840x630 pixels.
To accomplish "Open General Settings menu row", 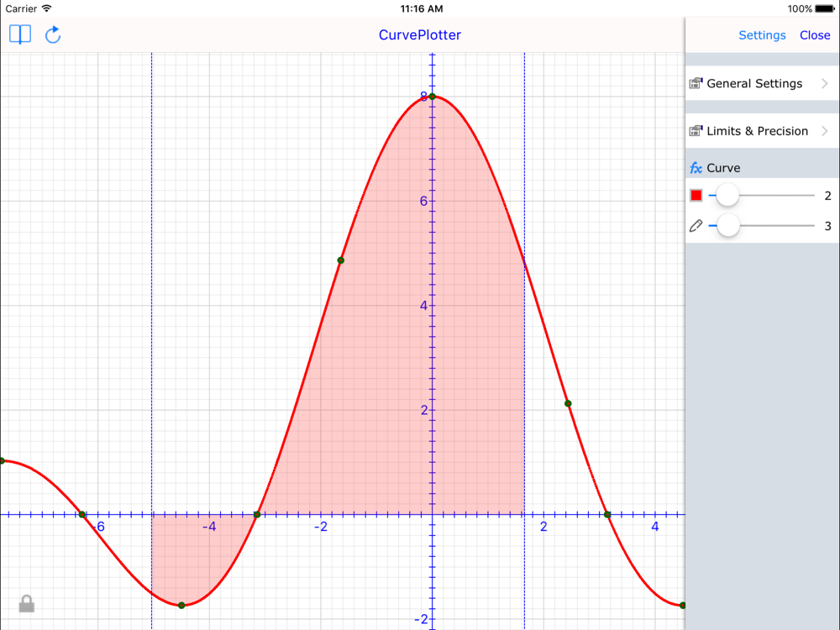I will (x=763, y=83).
